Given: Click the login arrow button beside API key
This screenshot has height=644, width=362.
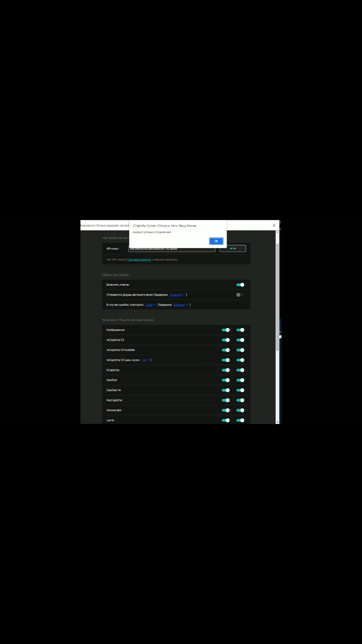Looking at the screenshot, I should (x=233, y=249).
